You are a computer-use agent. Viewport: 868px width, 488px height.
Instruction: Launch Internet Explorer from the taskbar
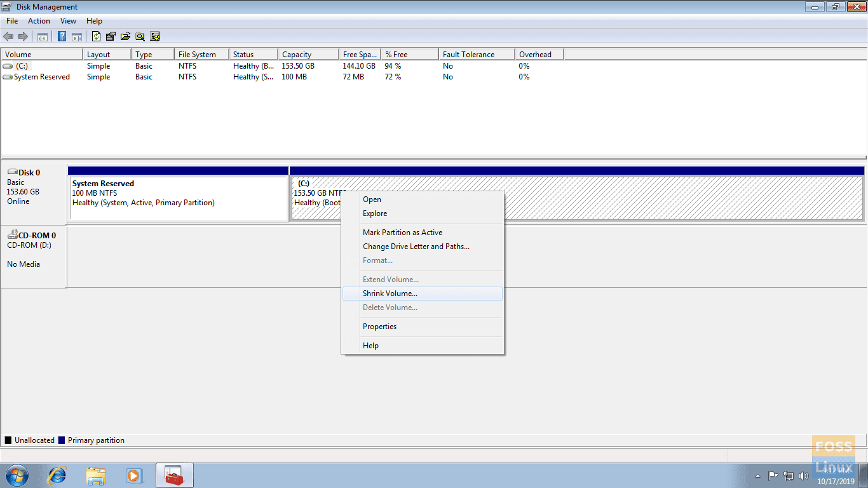click(57, 475)
